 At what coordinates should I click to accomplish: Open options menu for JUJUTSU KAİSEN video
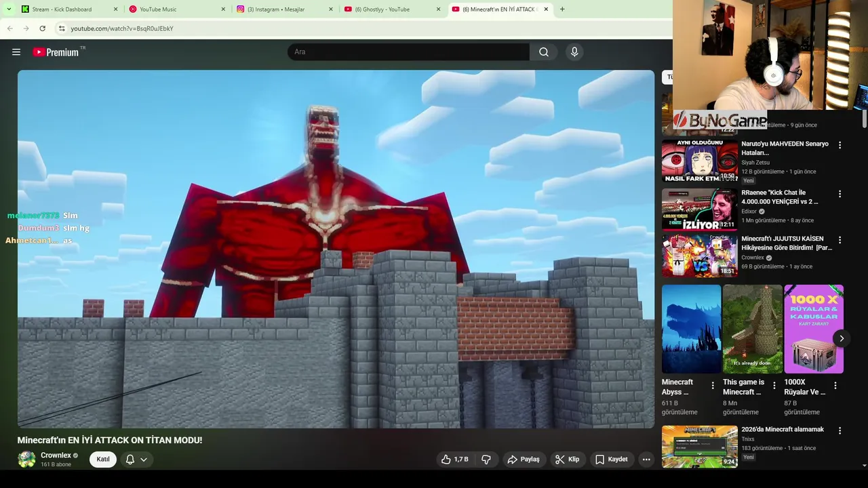pos(840,240)
